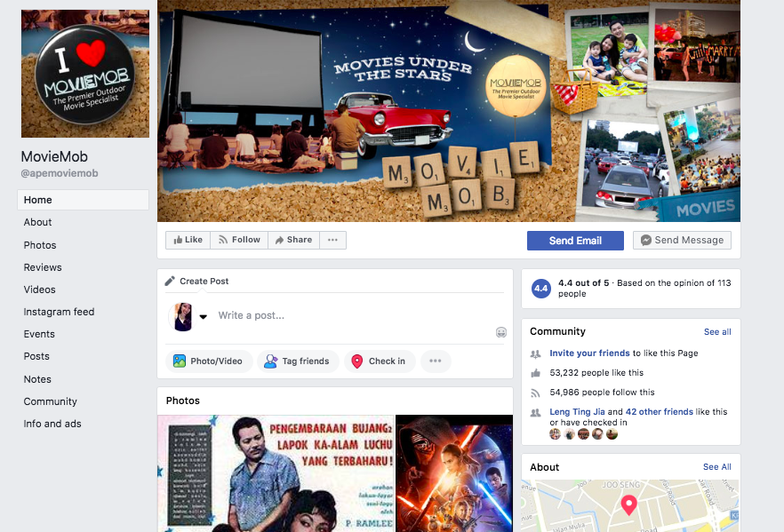Toggle Follow for the MovieMob page
This screenshot has height=532, width=784.
(x=238, y=240)
